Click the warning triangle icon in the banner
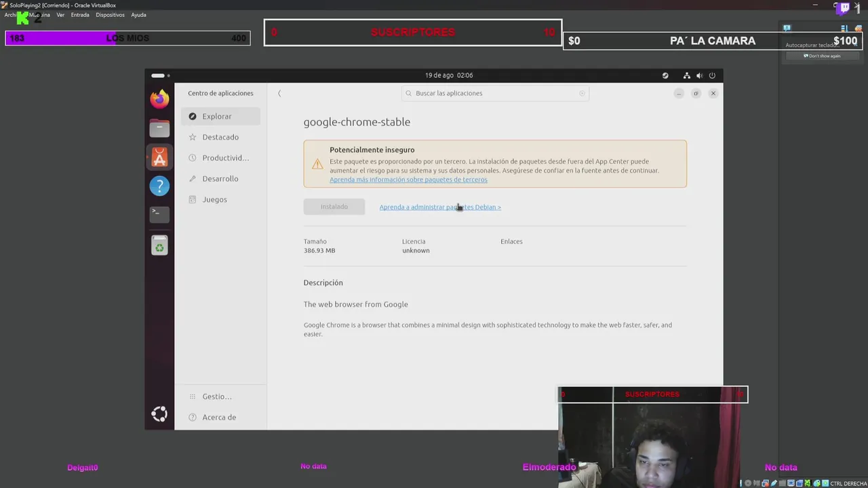This screenshot has height=488, width=868. coord(317,164)
